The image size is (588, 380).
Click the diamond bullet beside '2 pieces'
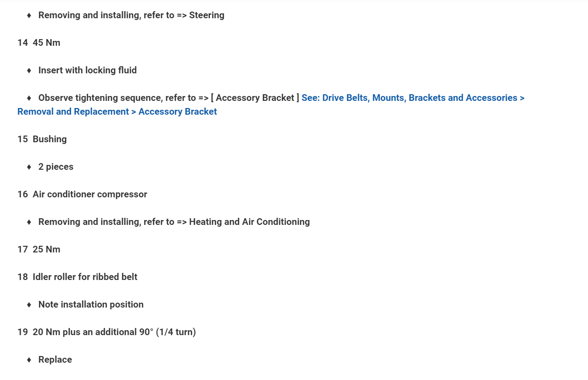(29, 167)
